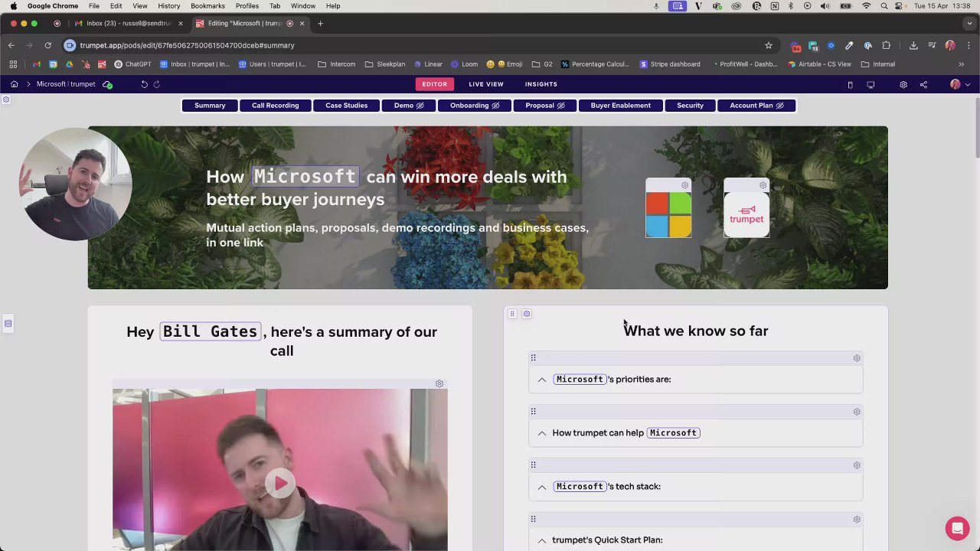This screenshot has height=551, width=980.
Task: Open settings gear above summary video
Action: [x=439, y=383]
